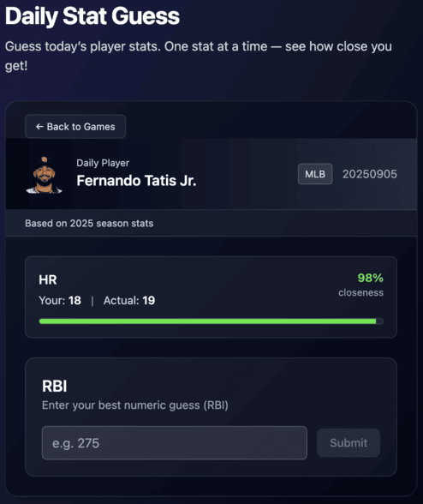The width and height of the screenshot is (423, 504).
Task: Click the HR stat label
Action: pos(48,279)
